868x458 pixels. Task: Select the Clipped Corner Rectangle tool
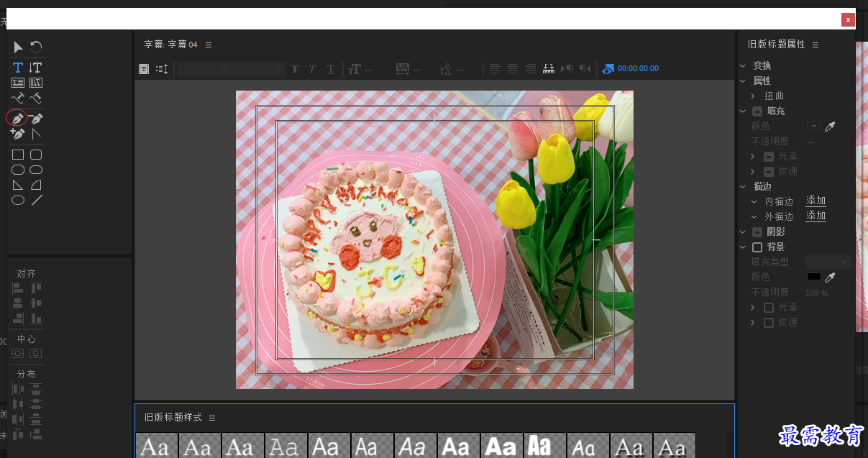(18, 170)
